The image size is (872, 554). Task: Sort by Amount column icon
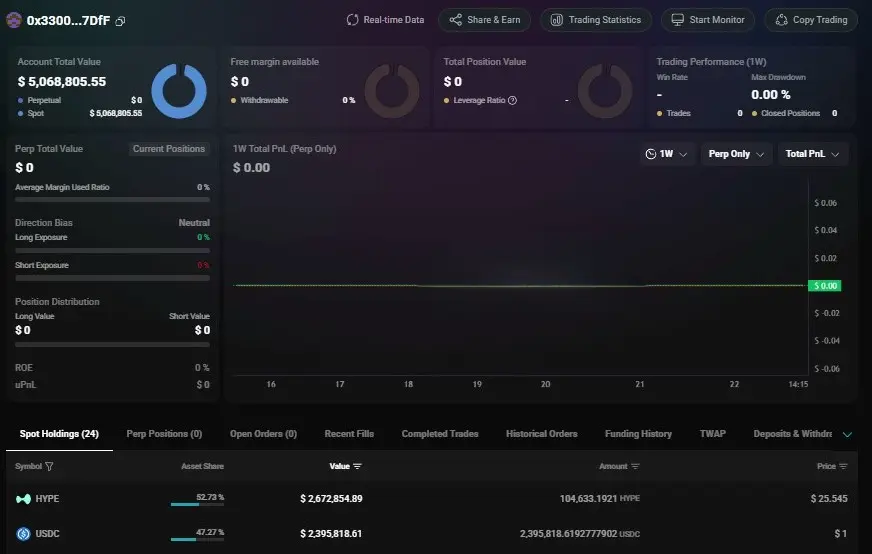tap(635, 466)
